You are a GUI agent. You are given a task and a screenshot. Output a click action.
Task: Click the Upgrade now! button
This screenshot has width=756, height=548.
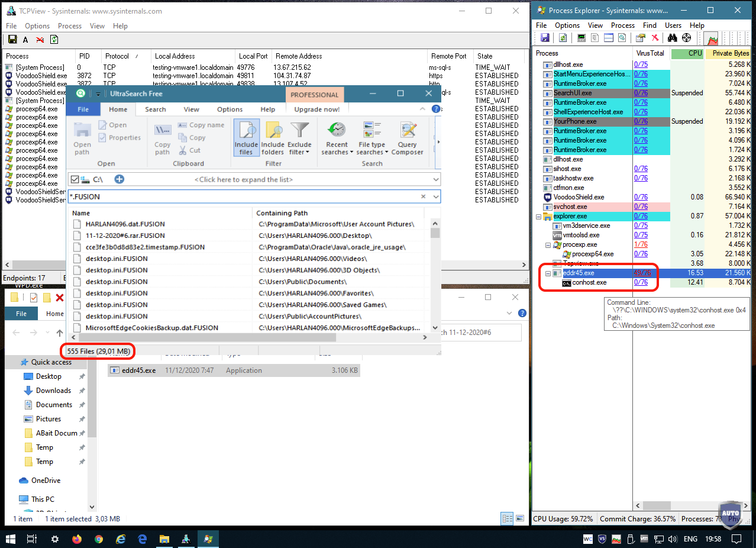click(x=316, y=109)
